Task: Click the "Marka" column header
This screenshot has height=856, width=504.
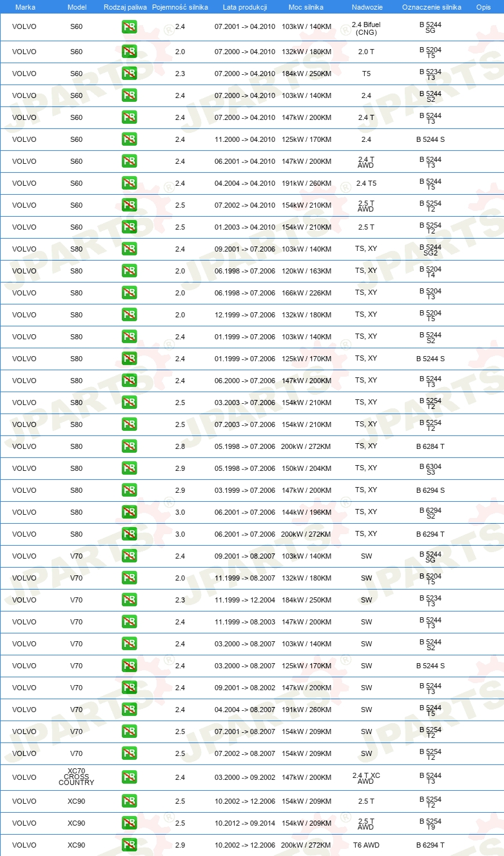Action: (25, 6)
